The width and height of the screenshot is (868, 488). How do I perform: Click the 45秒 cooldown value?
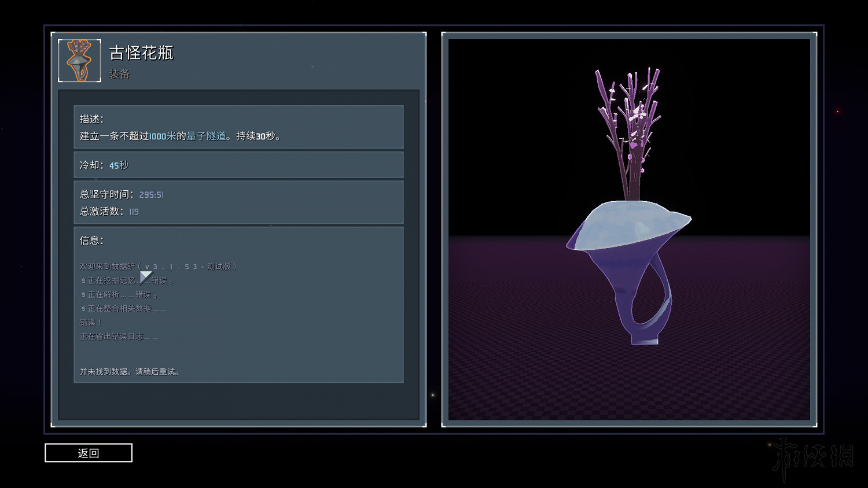tap(119, 165)
